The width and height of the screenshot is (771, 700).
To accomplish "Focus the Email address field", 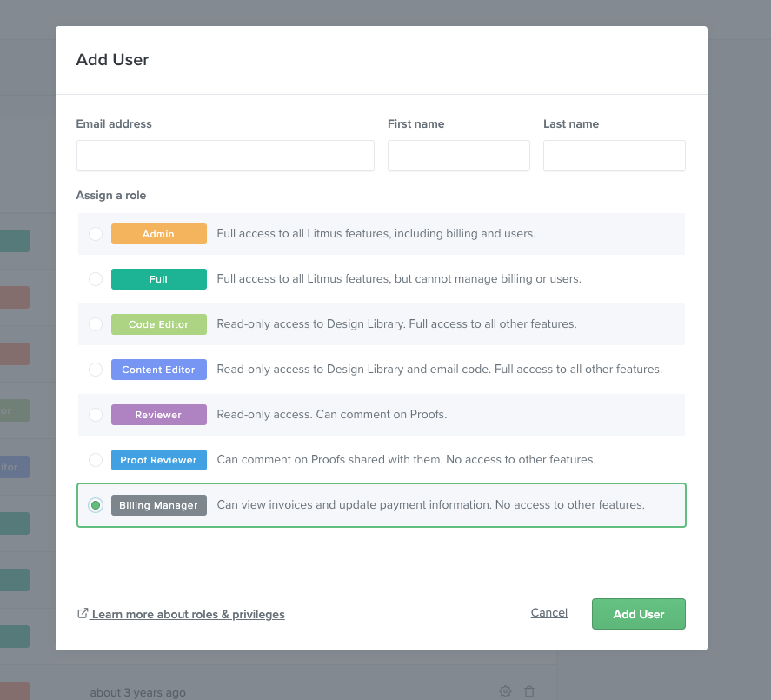I will pyautogui.click(x=225, y=156).
